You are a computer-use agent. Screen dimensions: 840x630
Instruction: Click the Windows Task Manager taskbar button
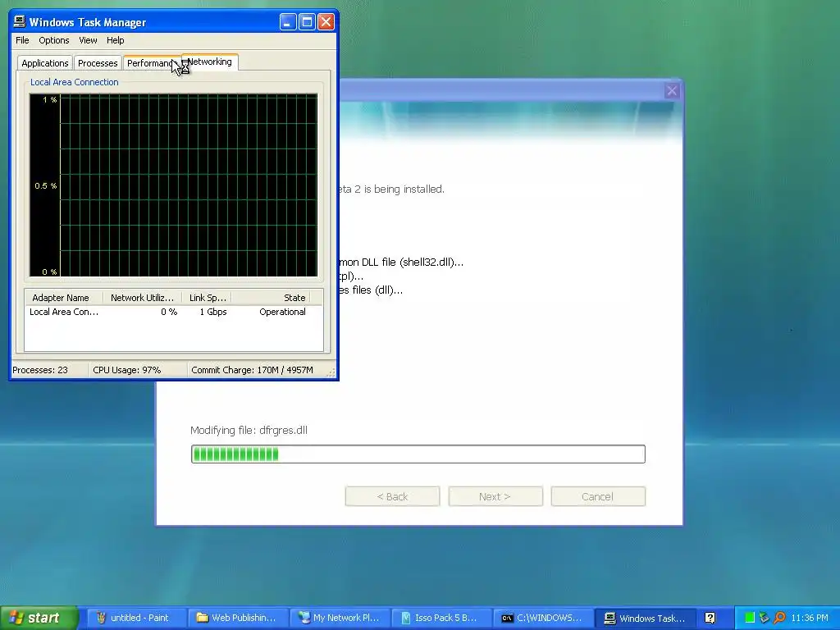[x=646, y=618]
